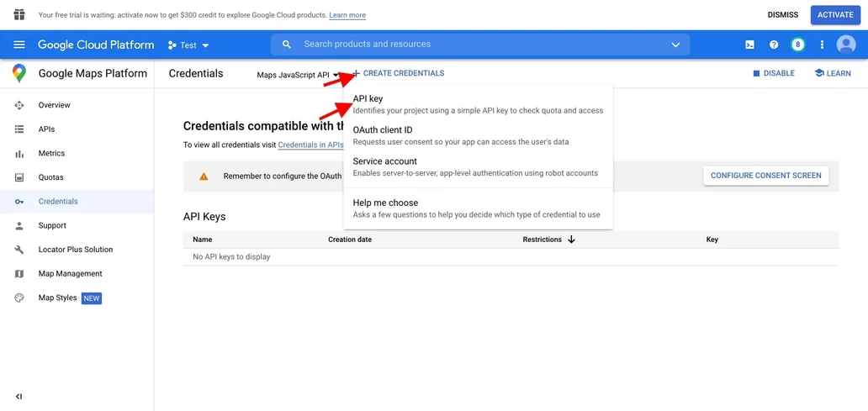Click the search magnifier icon
This screenshot has width=868, height=411.
(x=287, y=45)
